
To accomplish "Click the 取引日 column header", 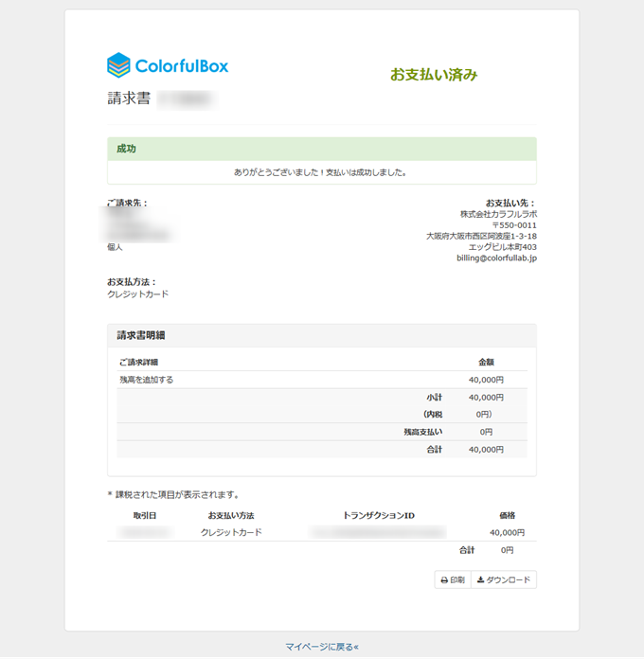I will tap(145, 516).
